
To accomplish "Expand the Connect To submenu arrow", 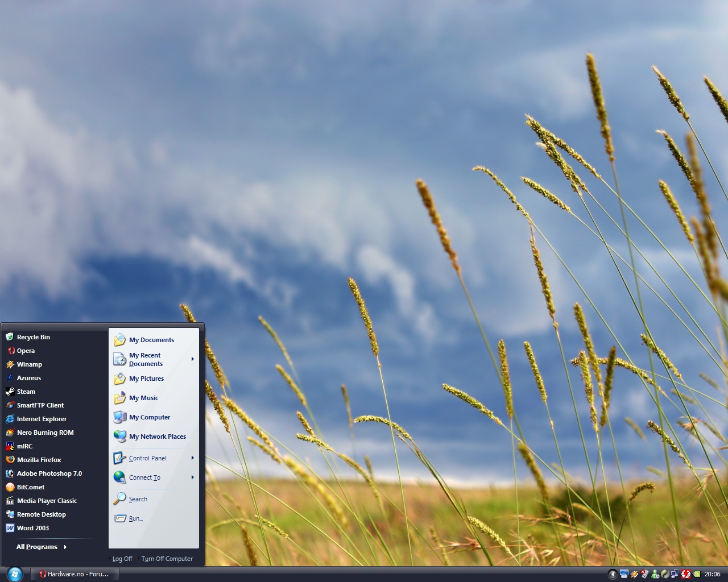I will (x=193, y=477).
